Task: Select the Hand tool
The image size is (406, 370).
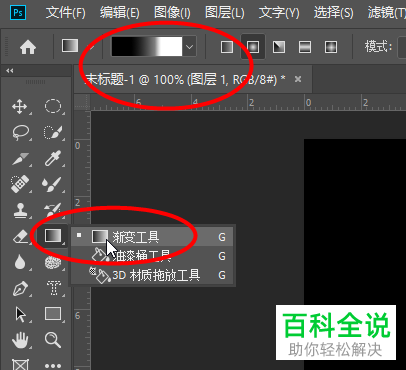Action: tap(20, 340)
